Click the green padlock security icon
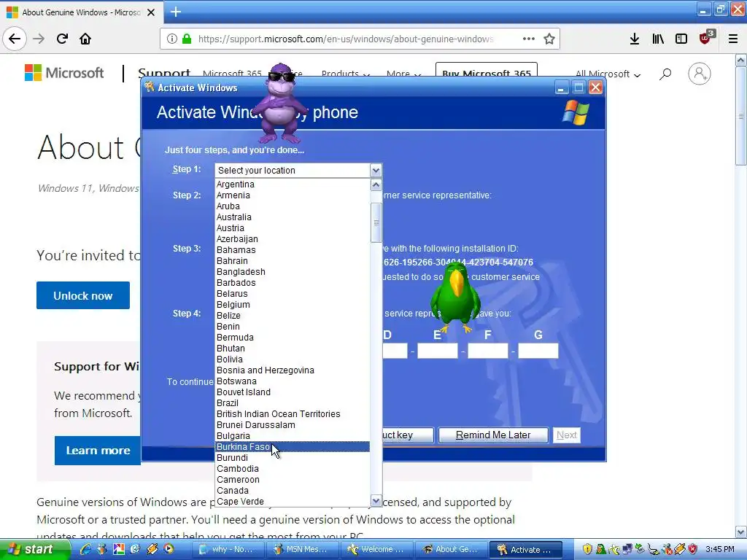The width and height of the screenshot is (747, 560). click(187, 39)
